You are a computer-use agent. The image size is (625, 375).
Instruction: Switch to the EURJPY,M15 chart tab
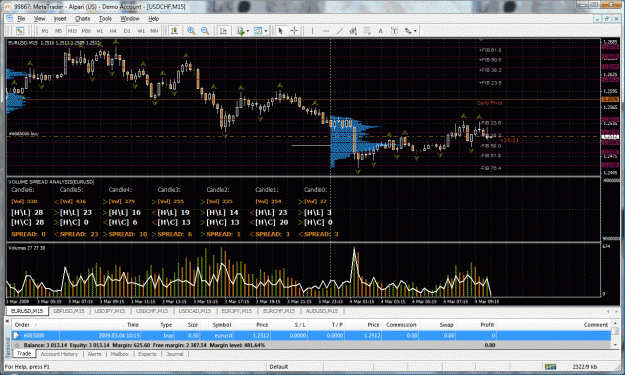237,311
